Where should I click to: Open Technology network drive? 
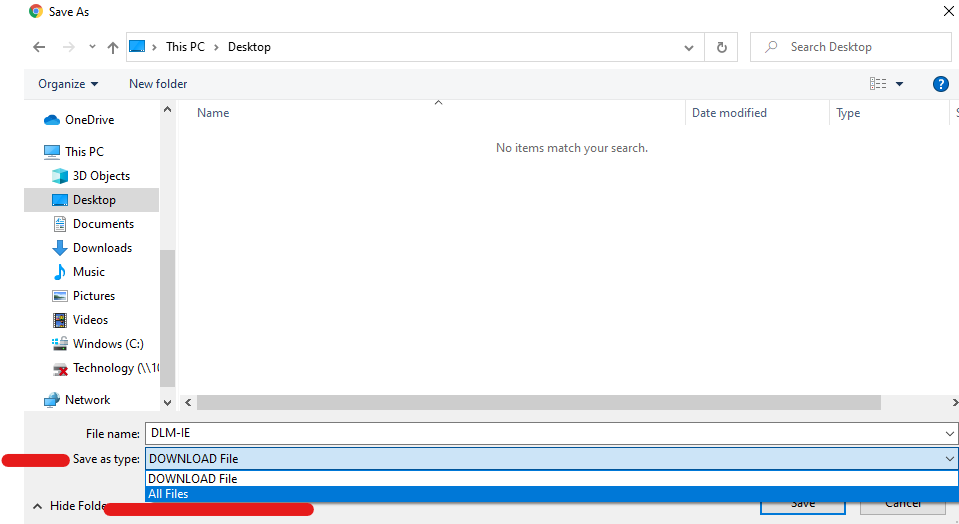[115, 368]
